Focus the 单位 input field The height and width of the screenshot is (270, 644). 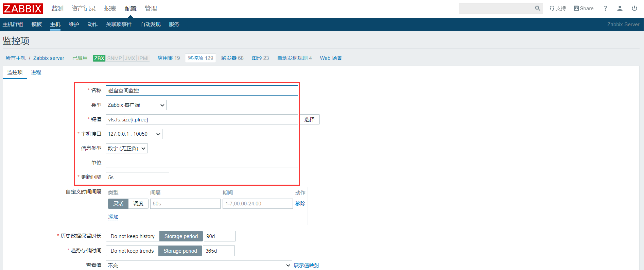click(202, 163)
